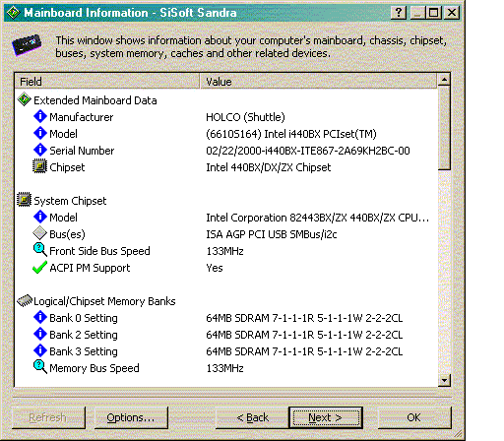This screenshot has width=504, height=441.
Task: Click the 133MHz value for Memory Bus Speed
Action: 224,368
